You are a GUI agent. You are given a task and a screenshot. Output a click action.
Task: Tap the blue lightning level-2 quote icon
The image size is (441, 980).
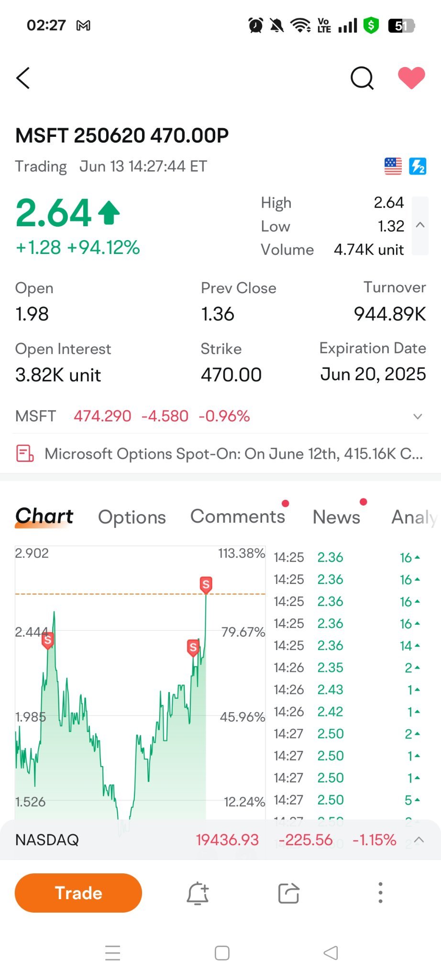(x=418, y=166)
